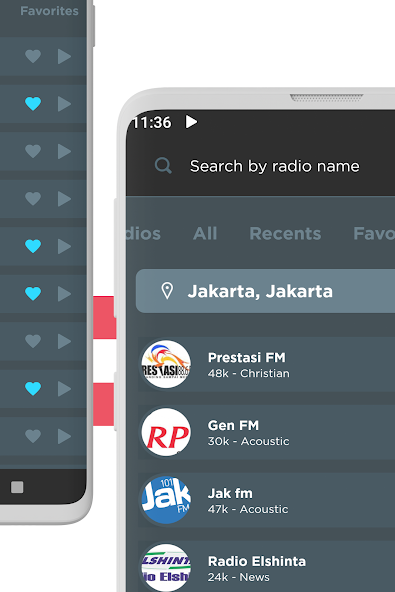Viewport: 395px width, 592px height.
Task: Play the eighth row's station on left phone
Action: point(64,388)
